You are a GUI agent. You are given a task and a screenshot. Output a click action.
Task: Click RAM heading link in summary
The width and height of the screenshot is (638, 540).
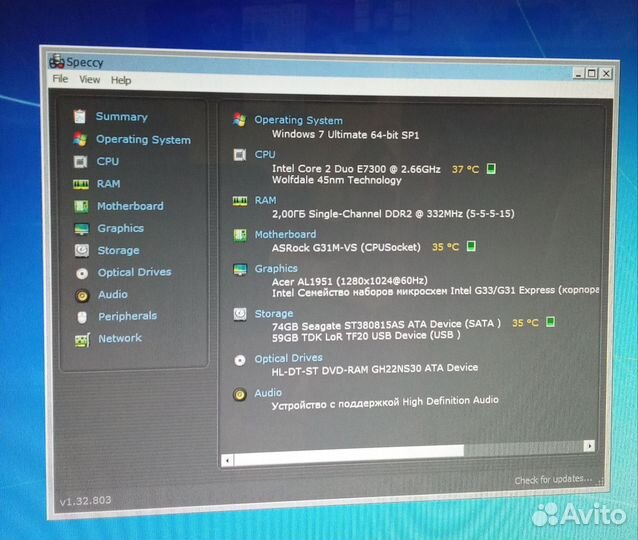pyautogui.click(x=265, y=201)
